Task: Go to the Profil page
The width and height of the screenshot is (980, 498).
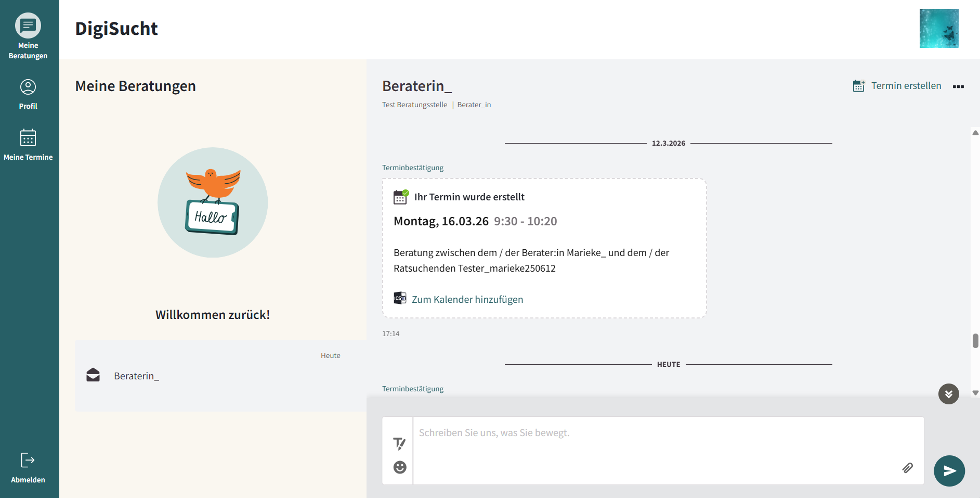Action: tap(28, 94)
